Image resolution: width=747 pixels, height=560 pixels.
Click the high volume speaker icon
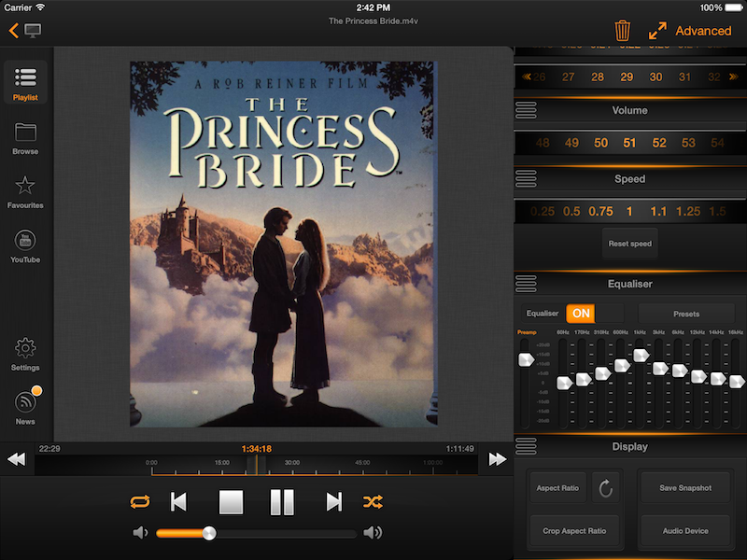(373, 532)
